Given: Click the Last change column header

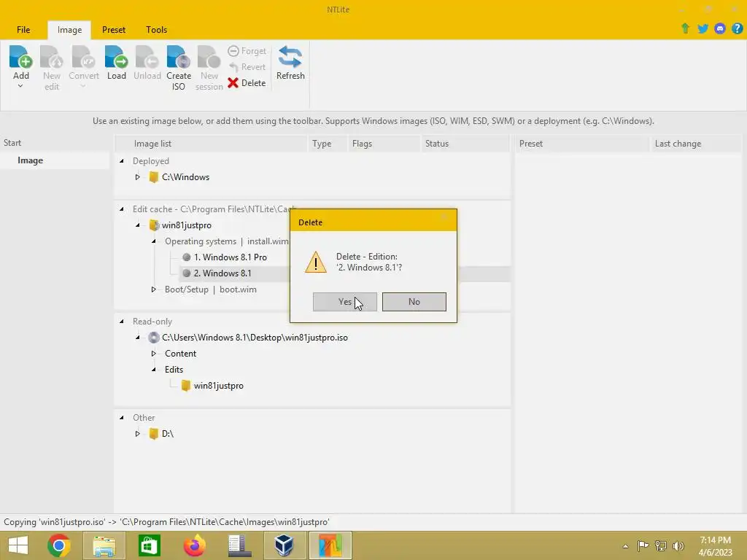Looking at the screenshot, I should pyautogui.click(x=695, y=144).
